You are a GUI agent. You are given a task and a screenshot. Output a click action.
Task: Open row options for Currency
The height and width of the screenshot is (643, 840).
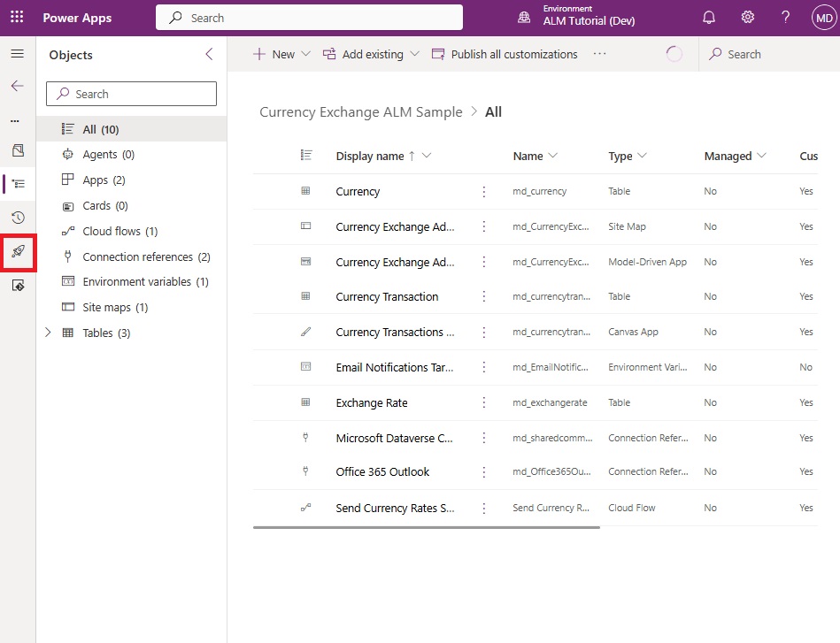tap(484, 192)
